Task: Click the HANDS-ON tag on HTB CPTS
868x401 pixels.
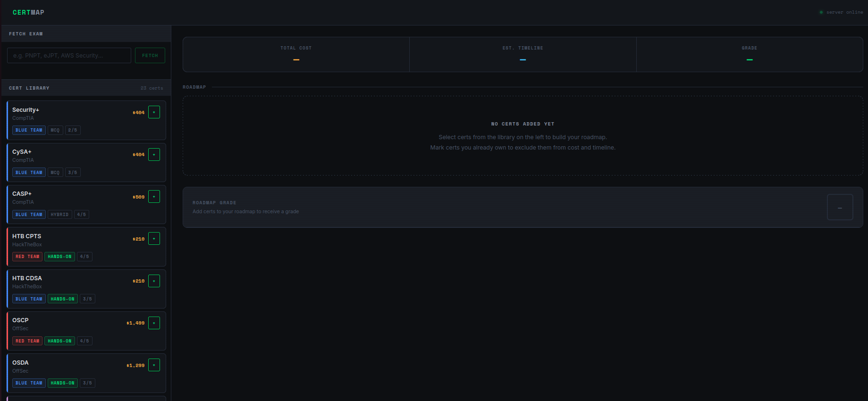Action: (x=59, y=257)
